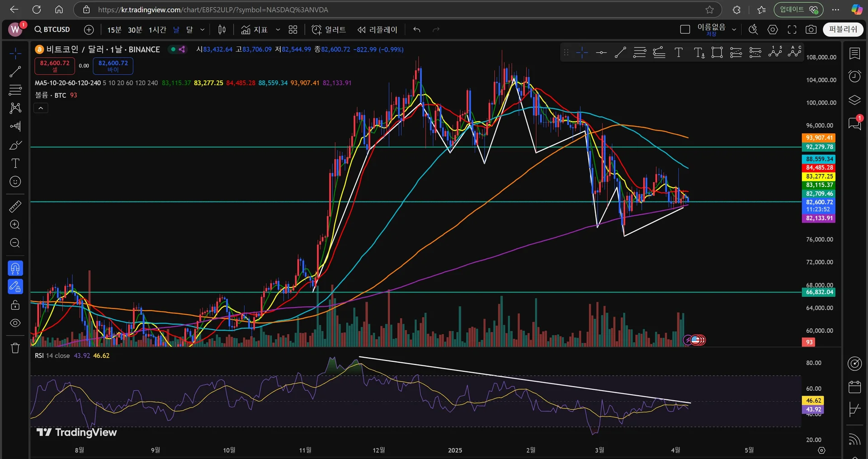Switch to the 15분 timeframe
Viewport: 868px width, 459px height.
(114, 30)
